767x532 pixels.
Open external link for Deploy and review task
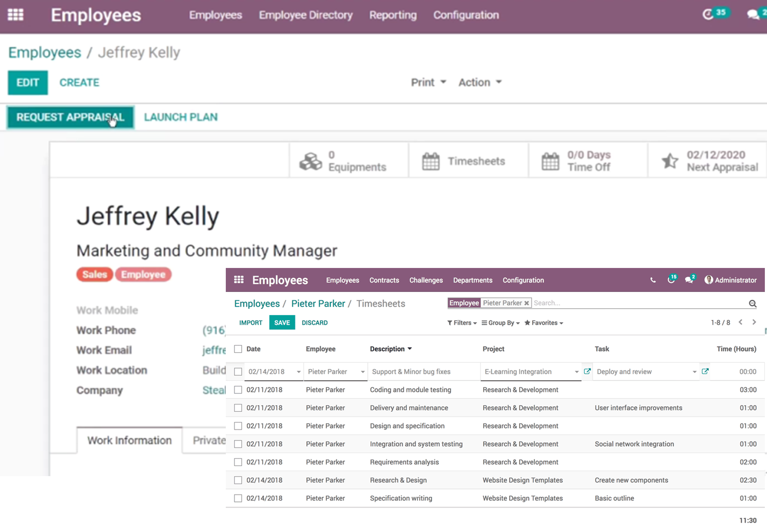[x=705, y=371]
